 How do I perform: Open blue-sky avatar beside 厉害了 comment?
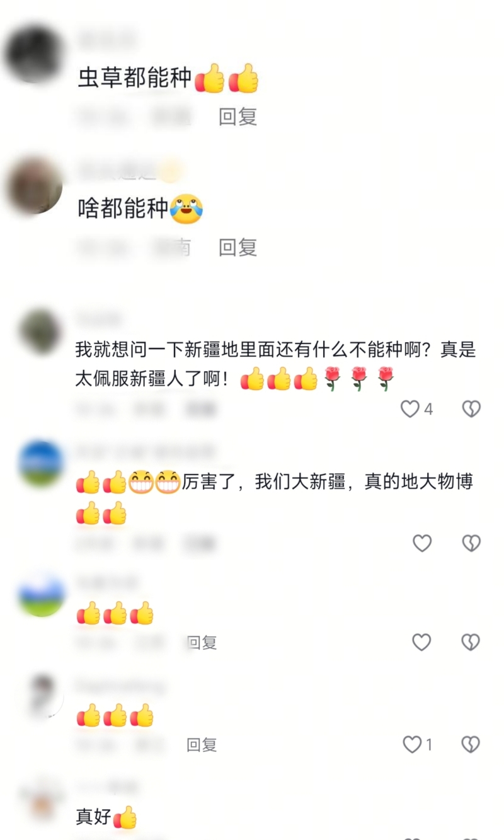[x=41, y=464]
